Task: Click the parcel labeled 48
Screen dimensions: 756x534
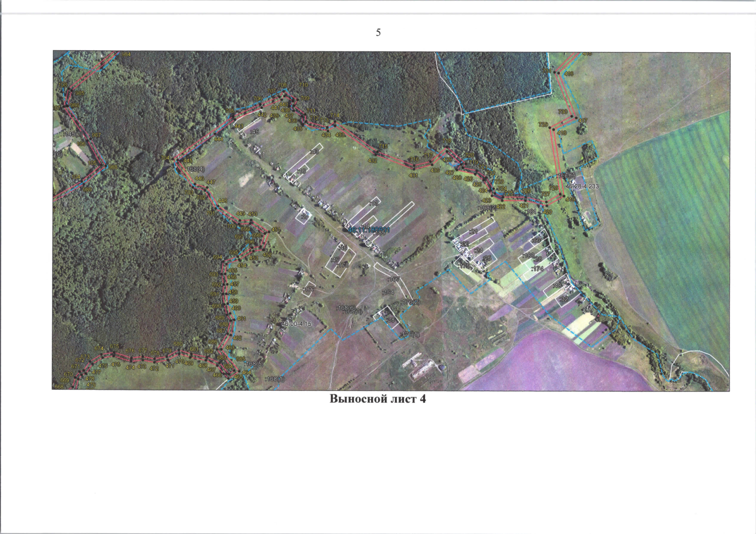Action: click(557, 286)
